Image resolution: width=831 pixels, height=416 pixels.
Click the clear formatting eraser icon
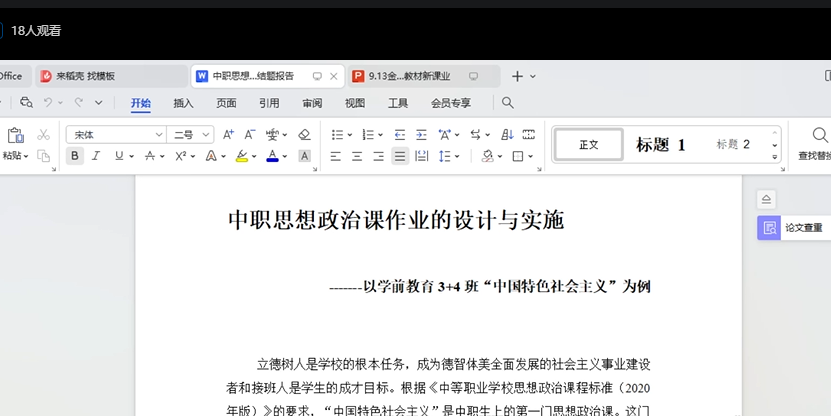pyautogui.click(x=304, y=134)
